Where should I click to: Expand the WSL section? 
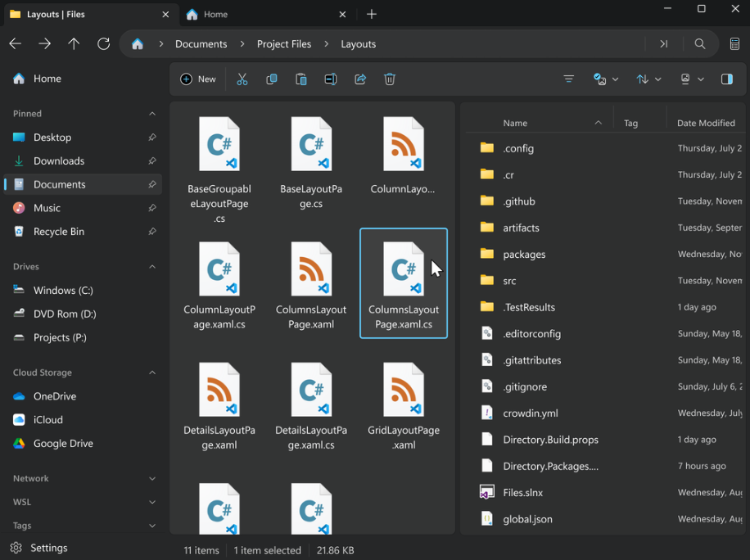click(x=152, y=502)
